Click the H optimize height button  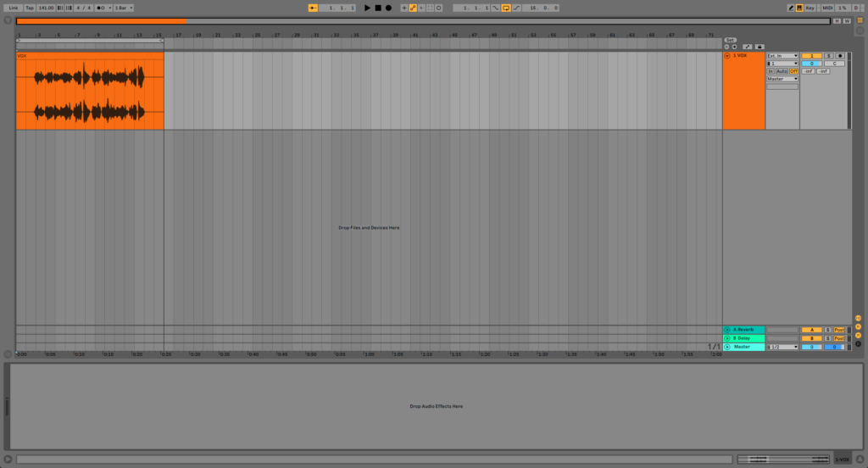tap(837, 21)
